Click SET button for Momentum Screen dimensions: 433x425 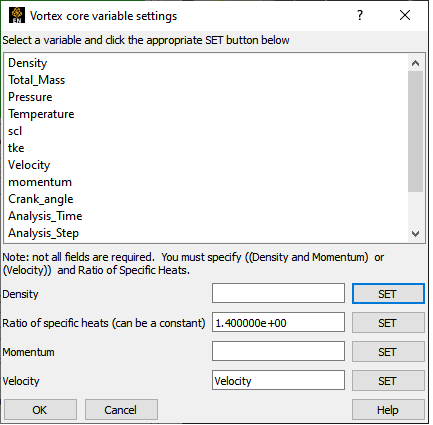click(x=388, y=352)
